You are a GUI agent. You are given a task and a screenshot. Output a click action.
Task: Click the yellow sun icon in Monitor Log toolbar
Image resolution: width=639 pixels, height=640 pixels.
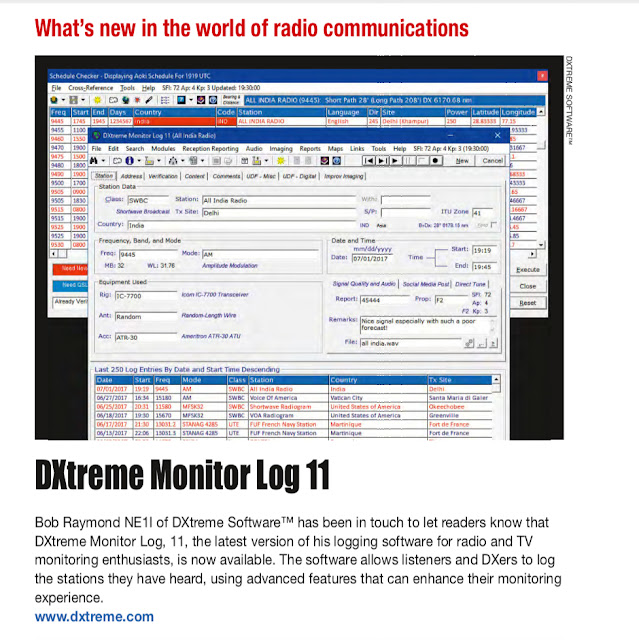click(x=281, y=161)
